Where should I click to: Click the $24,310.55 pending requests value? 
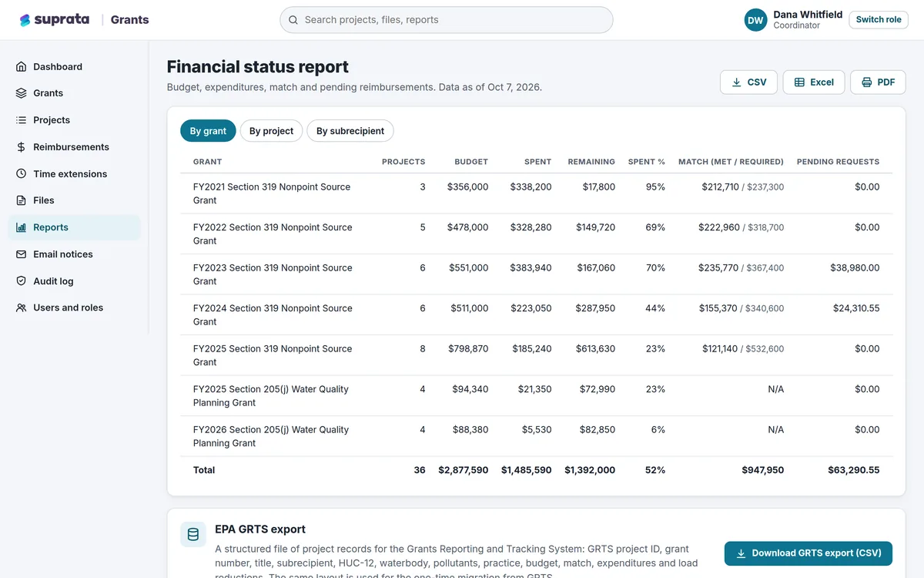coord(856,308)
